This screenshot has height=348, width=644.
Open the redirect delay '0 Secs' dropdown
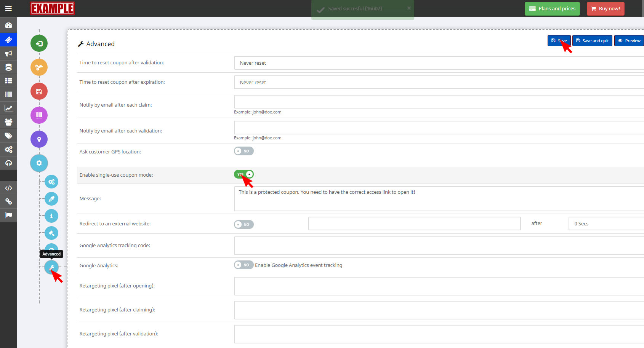point(606,224)
